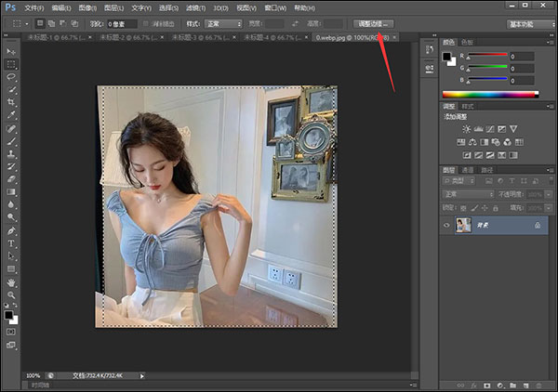558x392 pixels.
Task: Select the Move tool
Action: [11, 52]
